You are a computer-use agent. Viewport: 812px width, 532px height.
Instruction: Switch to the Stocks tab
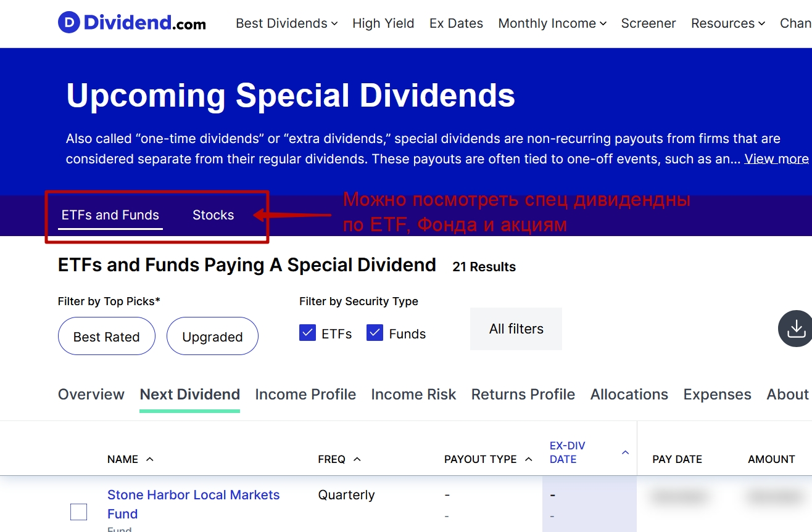tap(213, 215)
